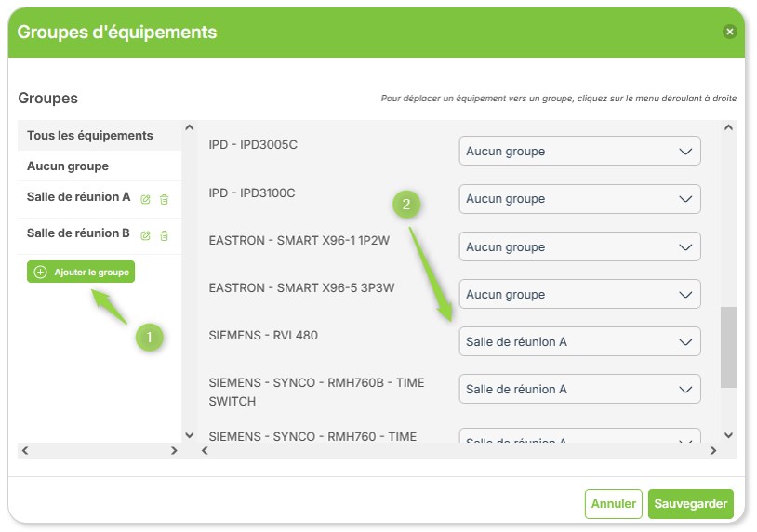Click SIEMENS SYNCO RMH760B TIME SWITCH name
Image resolution: width=757 pixels, height=532 pixels.
pos(316,392)
